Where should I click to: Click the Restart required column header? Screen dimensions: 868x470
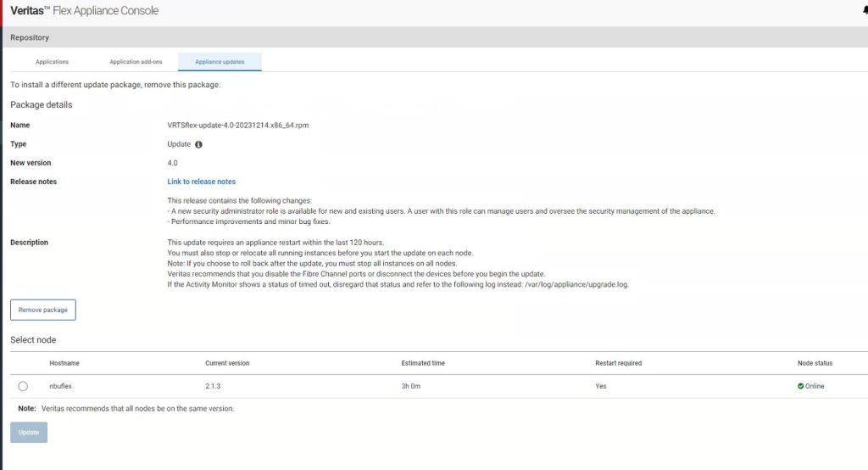click(618, 363)
